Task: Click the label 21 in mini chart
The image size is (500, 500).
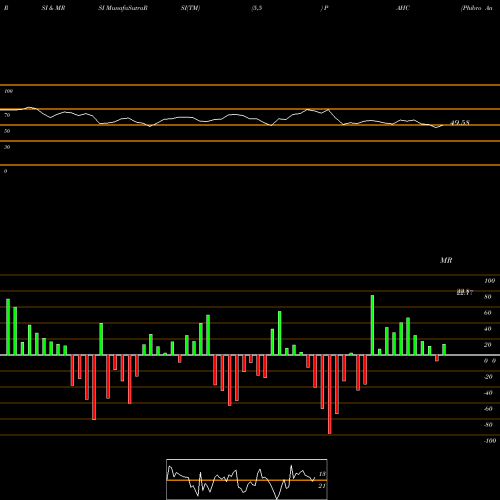Action: [322, 486]
